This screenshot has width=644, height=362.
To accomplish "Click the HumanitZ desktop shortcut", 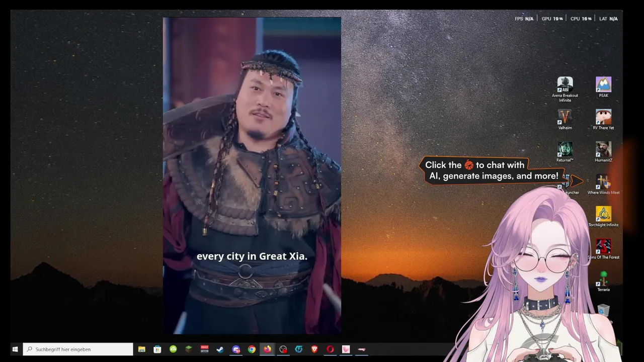I will (603, 152).
